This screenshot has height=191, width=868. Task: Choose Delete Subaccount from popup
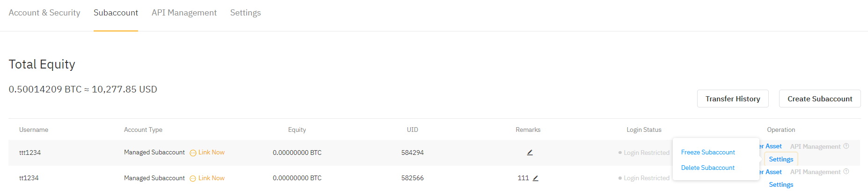click(707, 168)
